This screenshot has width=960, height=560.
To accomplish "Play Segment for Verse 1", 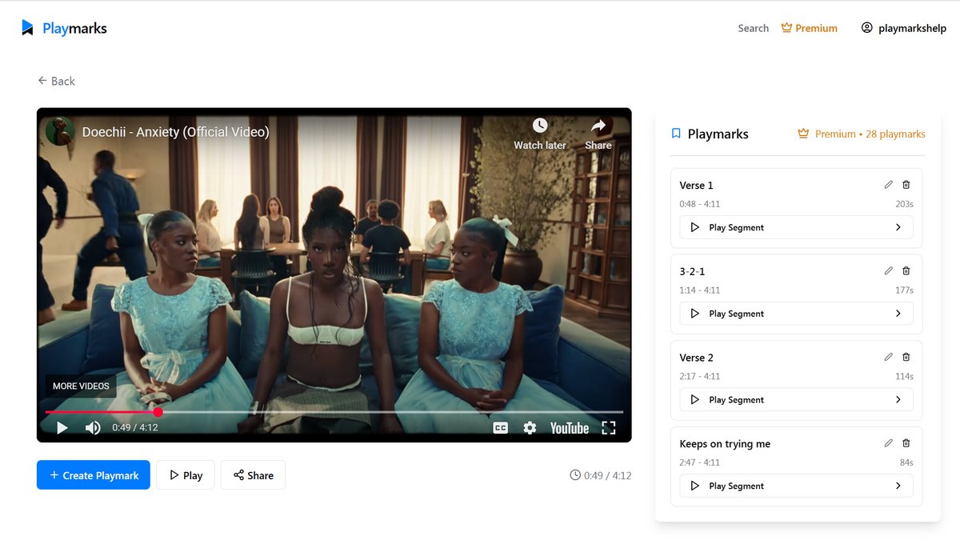I will click(x=796, y=227).
